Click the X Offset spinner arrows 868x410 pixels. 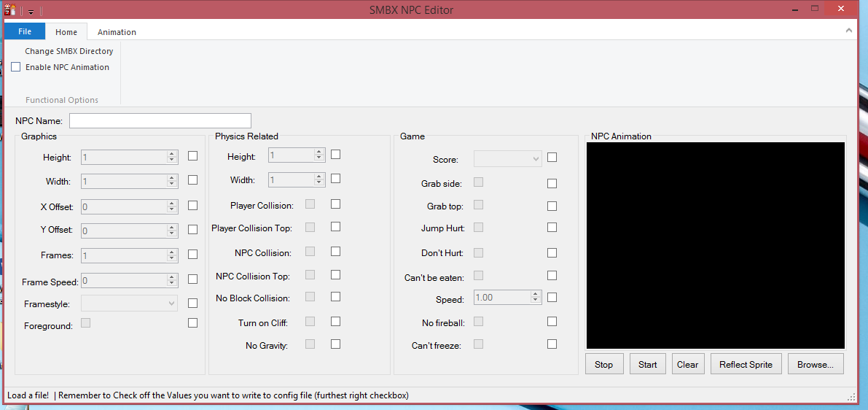click(172, 206)
